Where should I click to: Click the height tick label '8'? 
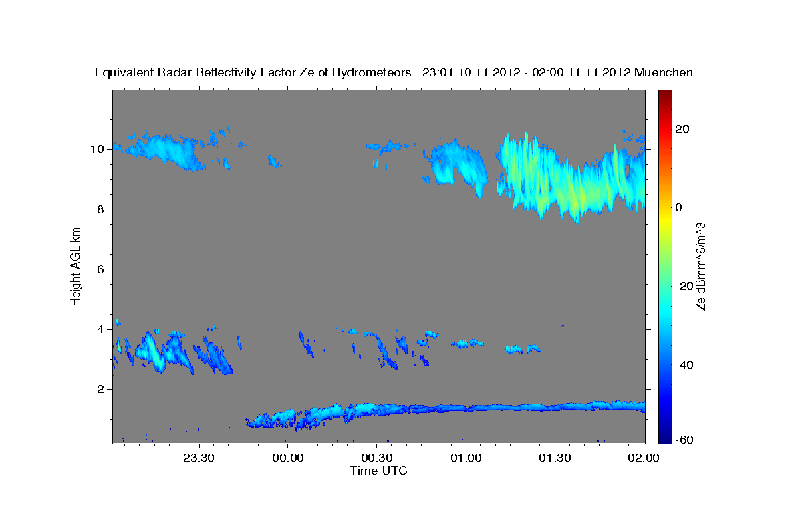[x=102, y=209]
